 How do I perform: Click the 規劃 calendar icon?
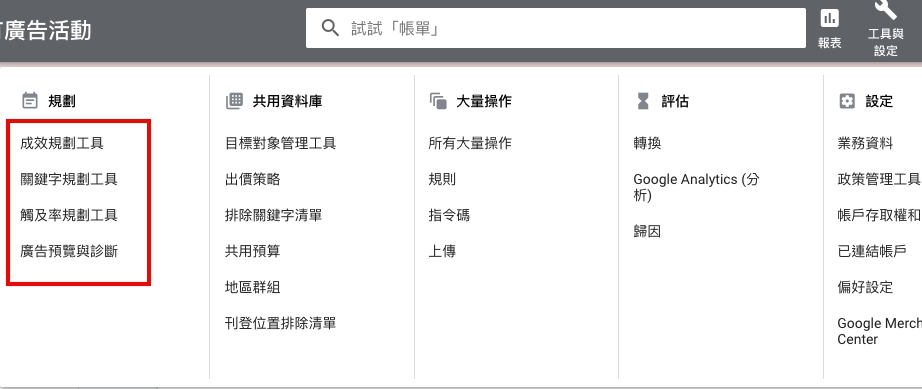pos(29,101)
